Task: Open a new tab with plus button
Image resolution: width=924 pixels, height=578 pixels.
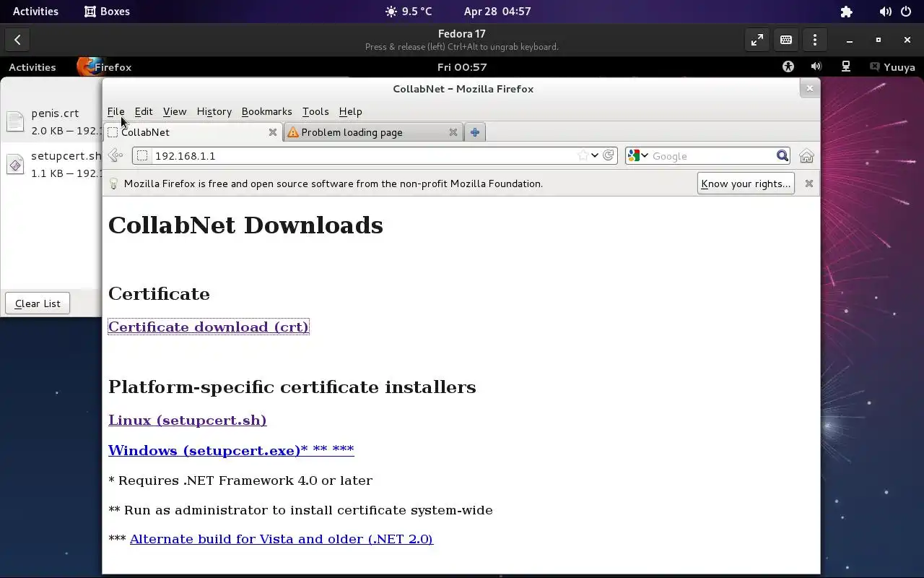Action: [475, 132]
